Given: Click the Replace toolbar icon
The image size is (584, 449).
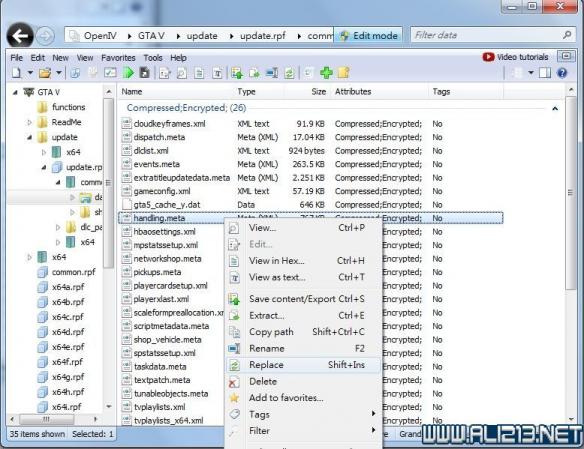Looking at the screenshot, I should tap(289, 73).
